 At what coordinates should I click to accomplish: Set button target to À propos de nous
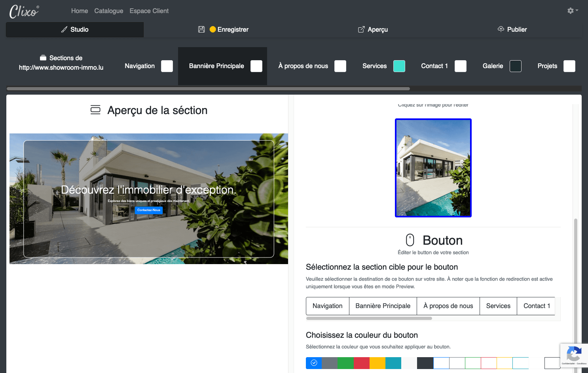click(448, 306)
